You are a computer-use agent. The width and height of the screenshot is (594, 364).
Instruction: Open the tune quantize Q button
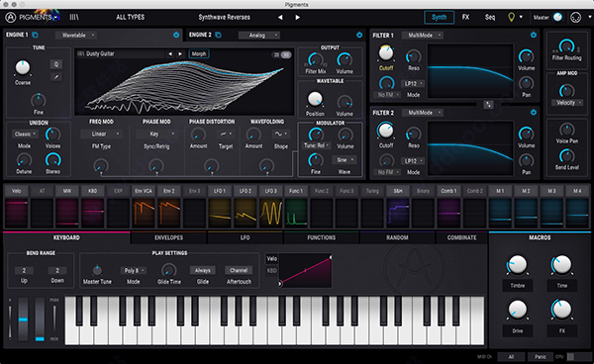tap(56, 64)
